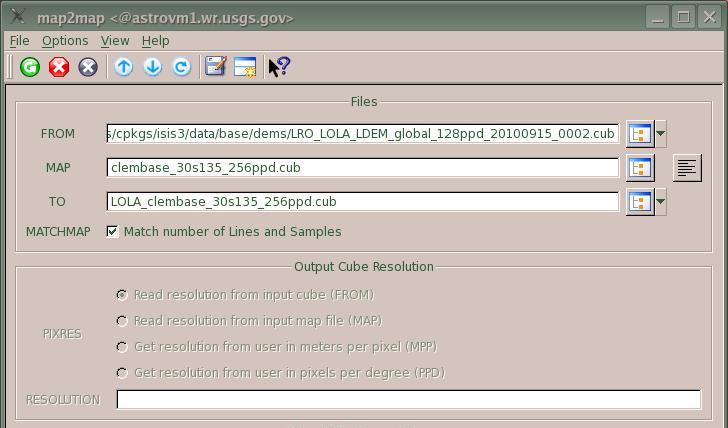Click the blue up arrow previous history icon

pos(123,67)
